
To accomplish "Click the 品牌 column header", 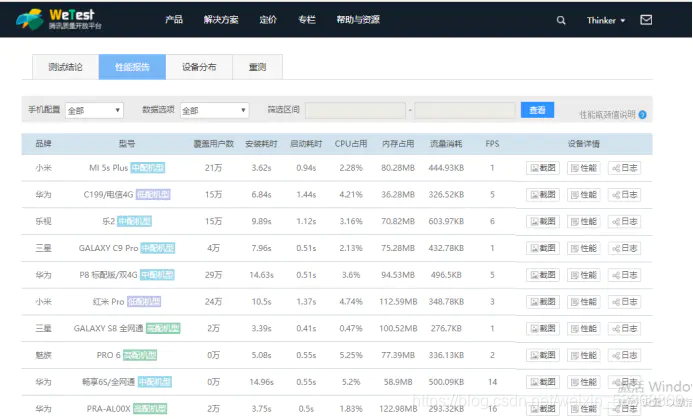I will (43, 144).
